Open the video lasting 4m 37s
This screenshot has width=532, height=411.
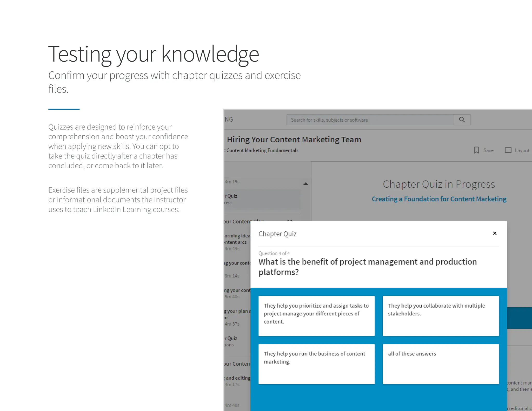pos(237,317)
